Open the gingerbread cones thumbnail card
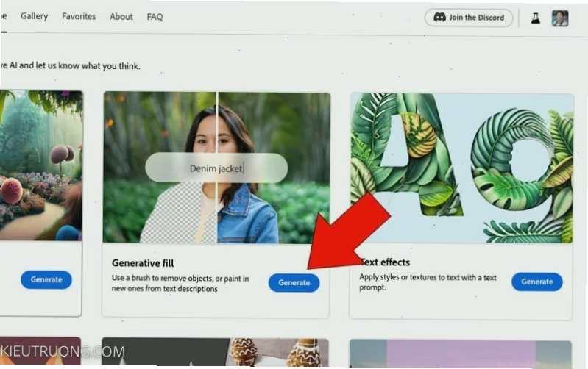The width and height of the screenshot is (588, 369). pos(215,352)
